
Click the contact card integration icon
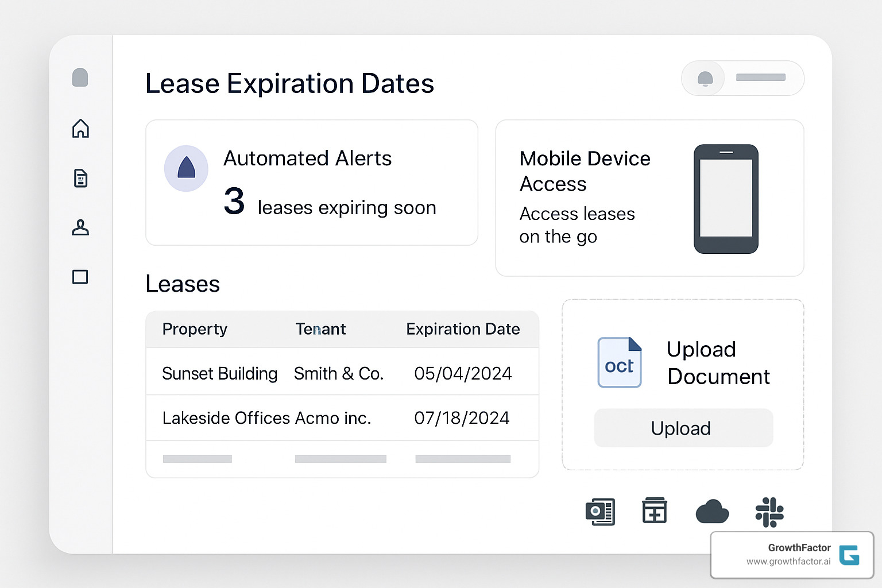pyautogui.click(x=600, y=512)
